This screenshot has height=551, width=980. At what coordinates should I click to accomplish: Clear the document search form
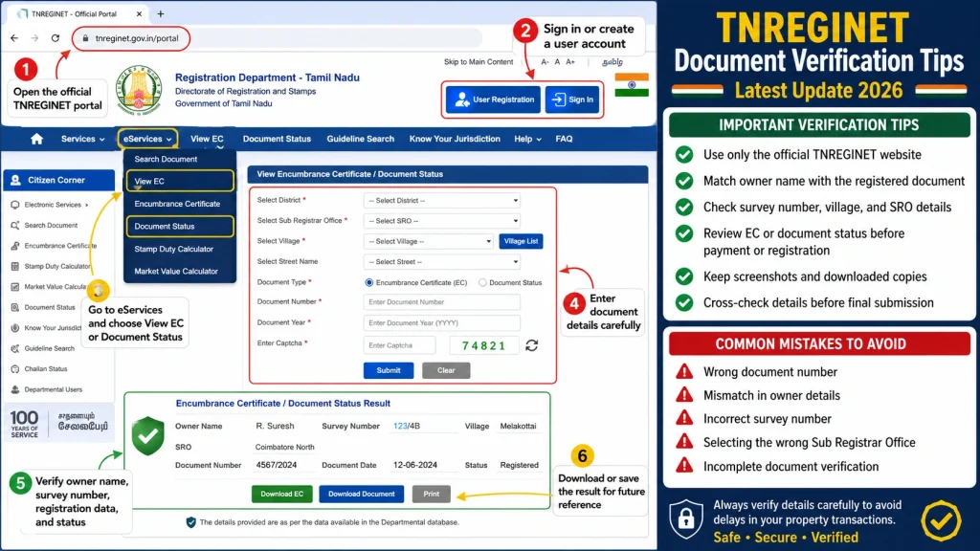(x=446, y=370)
